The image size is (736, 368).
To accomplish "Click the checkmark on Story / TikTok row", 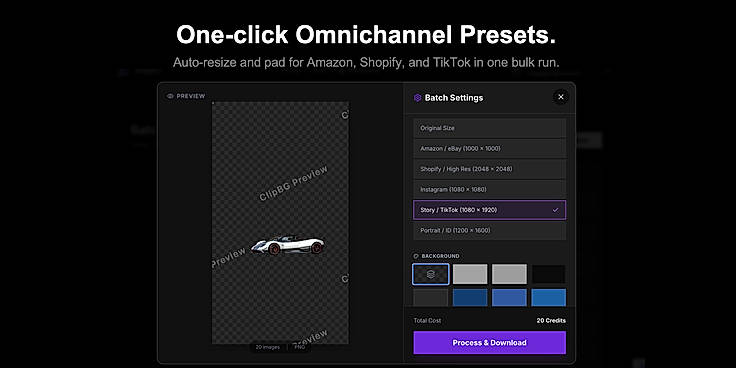I will click(x=555, y=210).
